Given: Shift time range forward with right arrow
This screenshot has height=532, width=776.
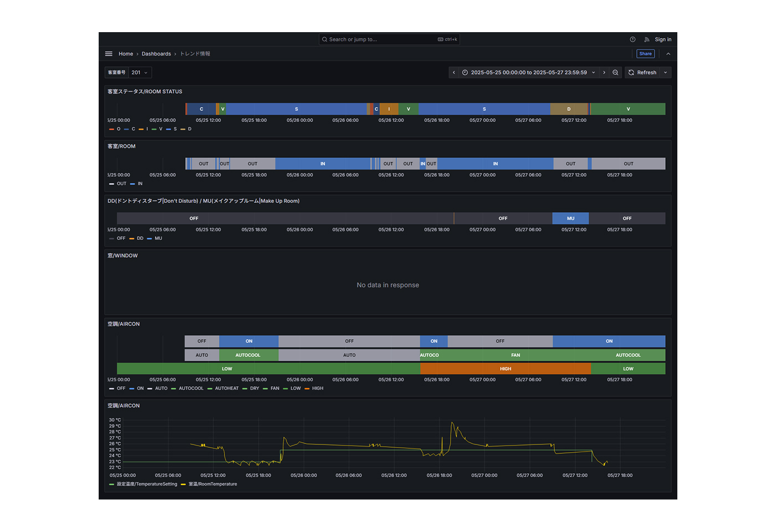Looking at the screenshot, I should click(604, 73).
